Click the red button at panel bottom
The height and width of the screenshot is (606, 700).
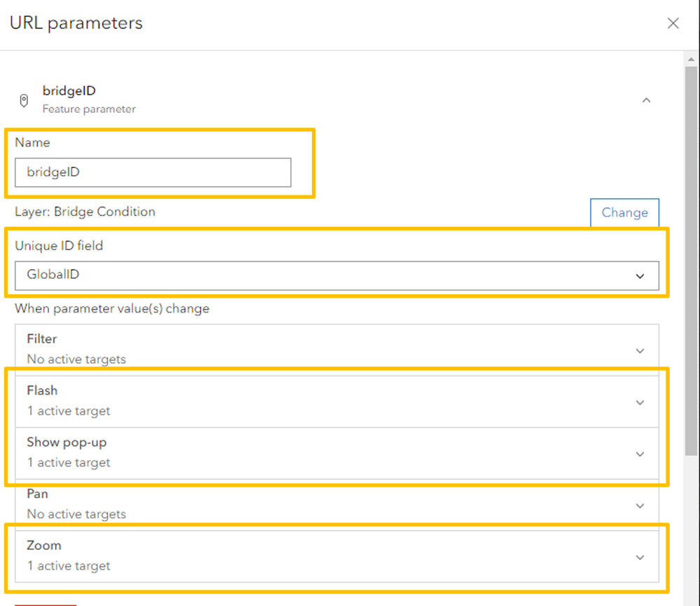click(46, 603)
